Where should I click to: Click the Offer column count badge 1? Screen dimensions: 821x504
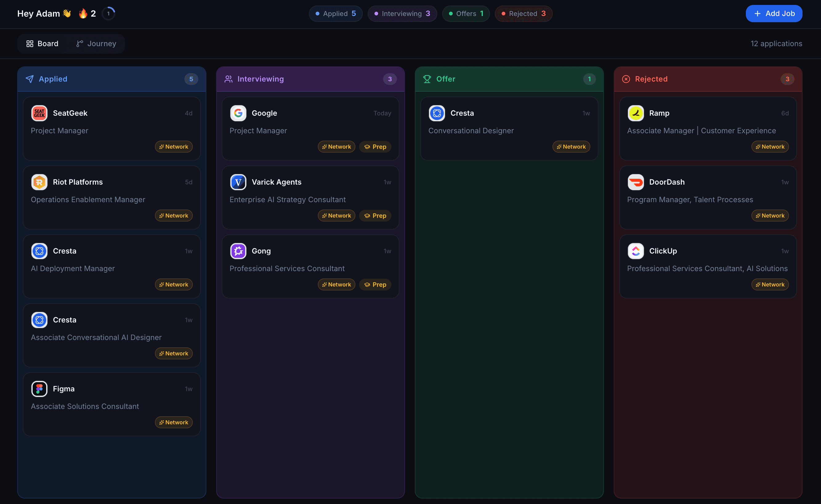(589, 79)
